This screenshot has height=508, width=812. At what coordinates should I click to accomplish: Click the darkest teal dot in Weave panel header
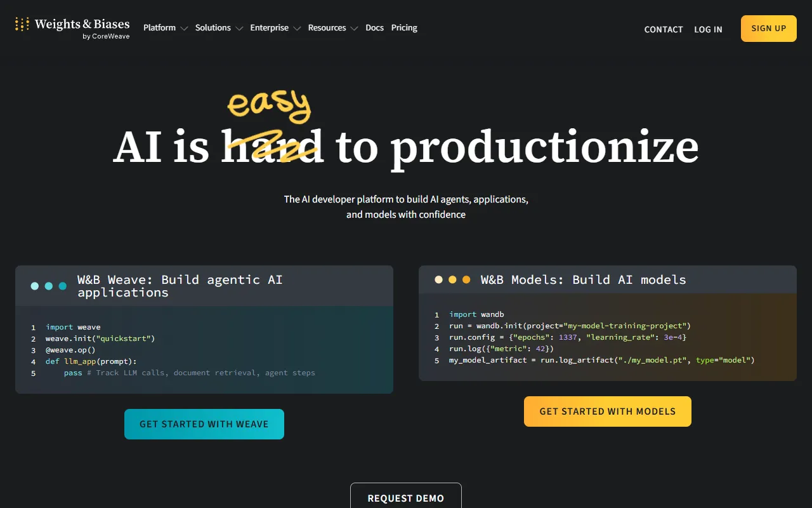tap(63, 286)
